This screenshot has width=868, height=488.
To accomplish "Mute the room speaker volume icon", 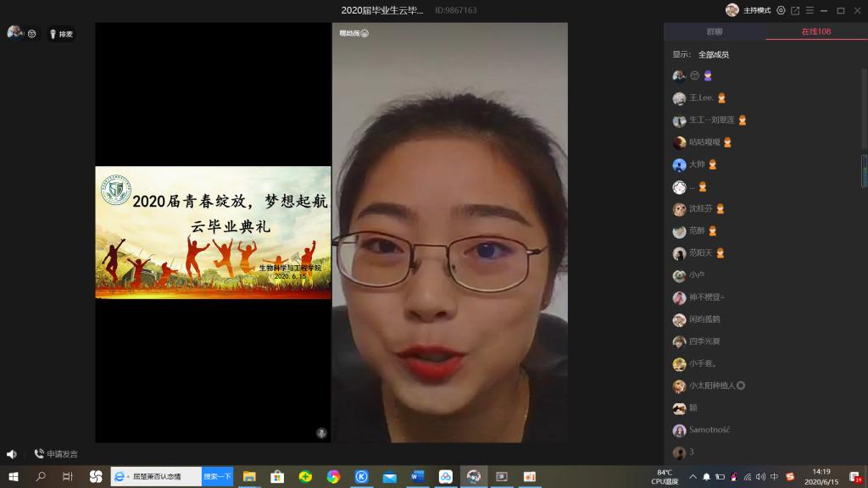I will (x=12, y=454).
